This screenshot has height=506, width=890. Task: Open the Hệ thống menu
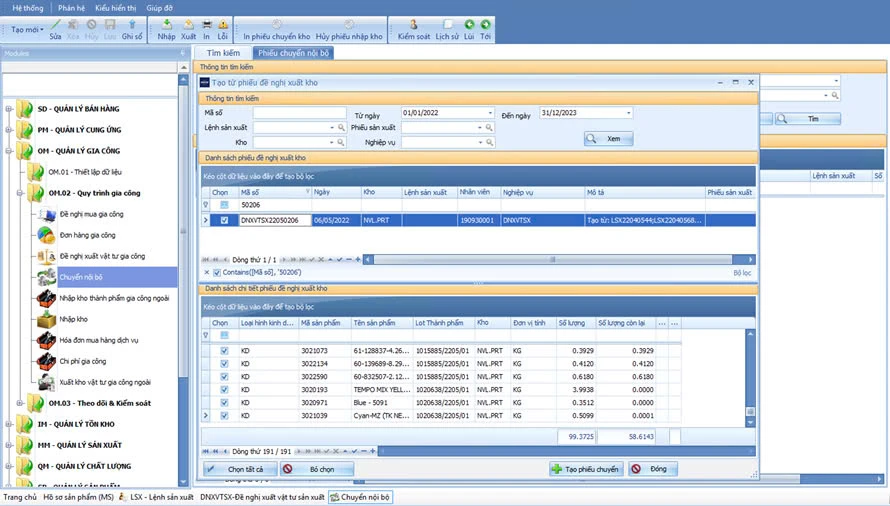(28, 8)
